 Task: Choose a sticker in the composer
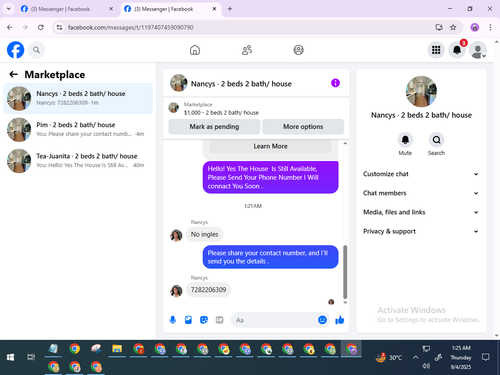point(204,320)
